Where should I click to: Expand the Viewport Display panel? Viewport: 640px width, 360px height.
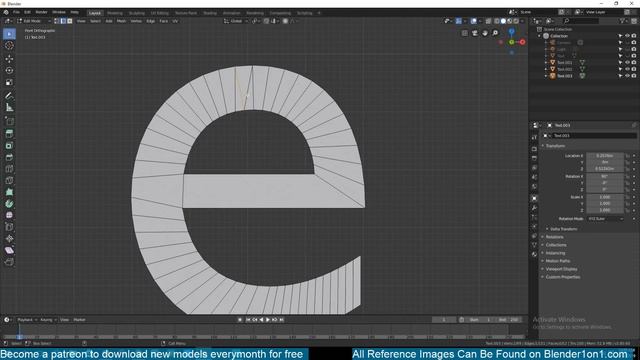(561, 269)
